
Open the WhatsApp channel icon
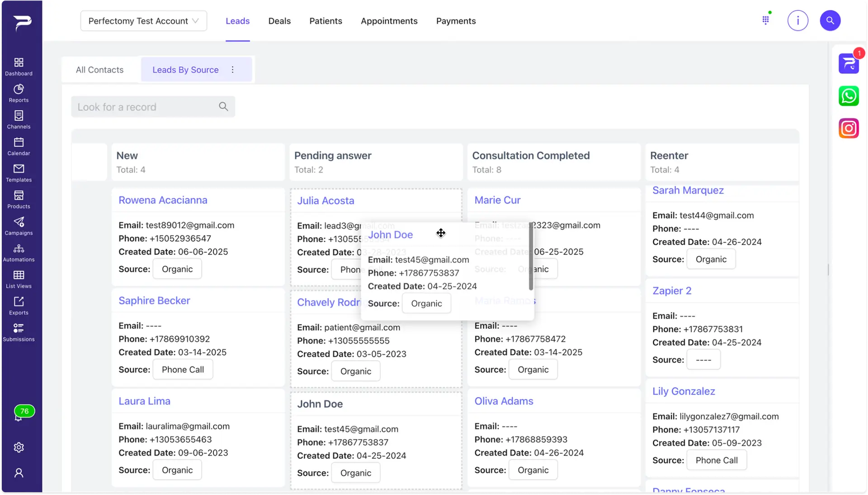click(x=849, y=96)
